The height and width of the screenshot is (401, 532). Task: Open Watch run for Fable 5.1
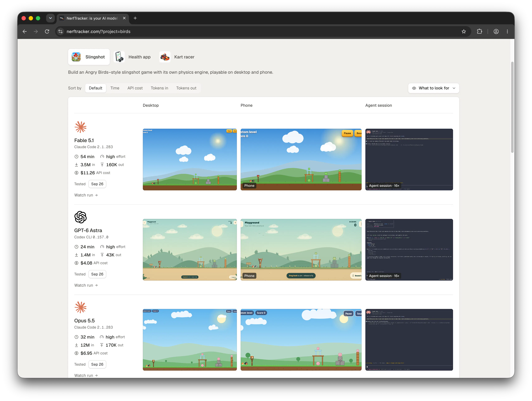pos(86,195)
